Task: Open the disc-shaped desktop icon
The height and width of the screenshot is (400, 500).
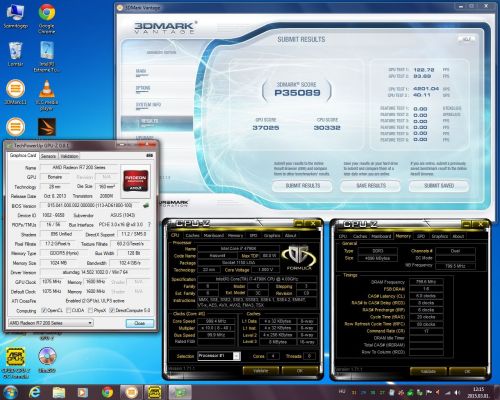Action: tap(47, 359)
